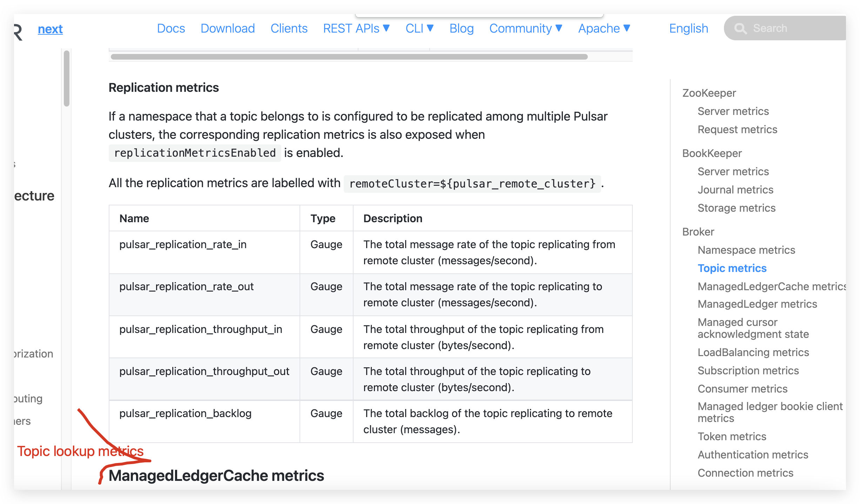The image size is (860, 504).
Task: Click the left sidebar vertical scrollbar
Action: click(x=67, y=78)
